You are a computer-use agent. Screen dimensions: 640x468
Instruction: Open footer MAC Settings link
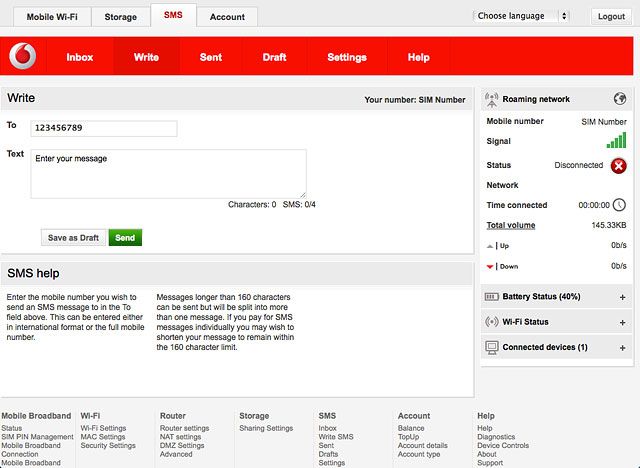(103, 437)
